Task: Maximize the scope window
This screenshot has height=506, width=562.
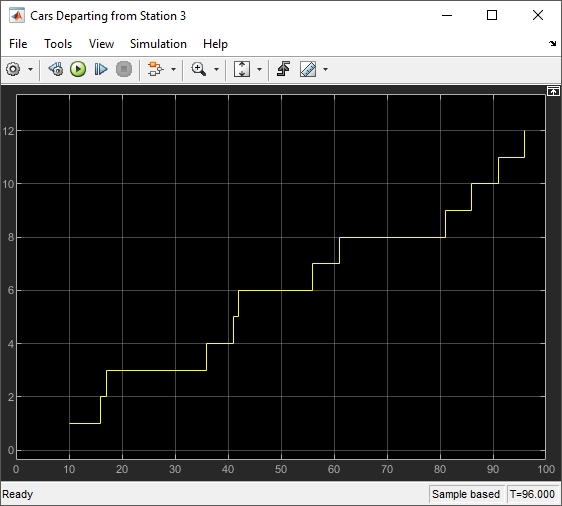Action: [x=492, y=15]
